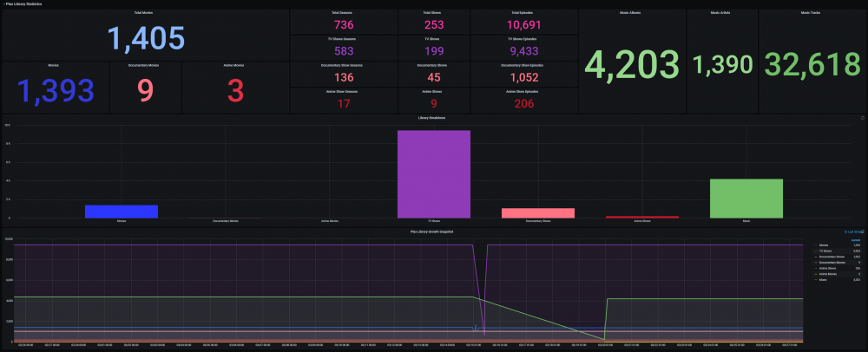868x352 pixels.
Task: Click the Anime Show Episodes value 206
Action: point(523,103)
